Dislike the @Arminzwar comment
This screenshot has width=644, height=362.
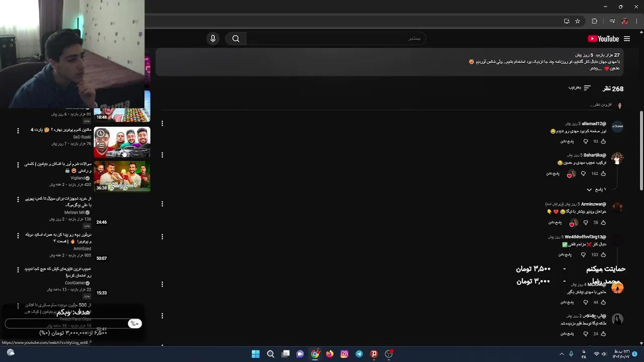[586, 222]
